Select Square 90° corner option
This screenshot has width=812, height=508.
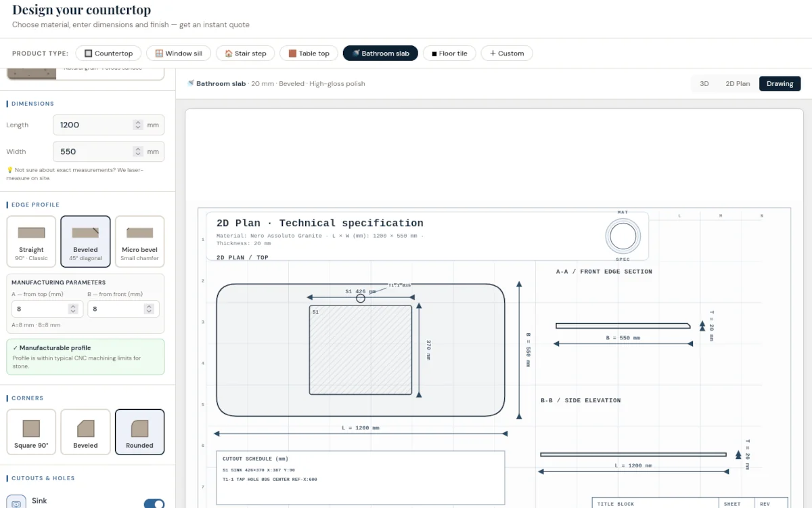pos(31,432)
